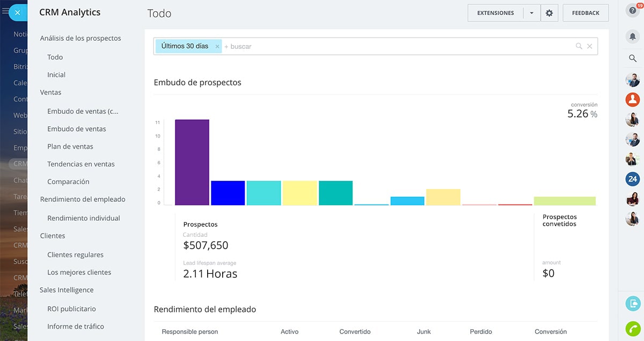Click the green phone call button

(x=633, y=328)
